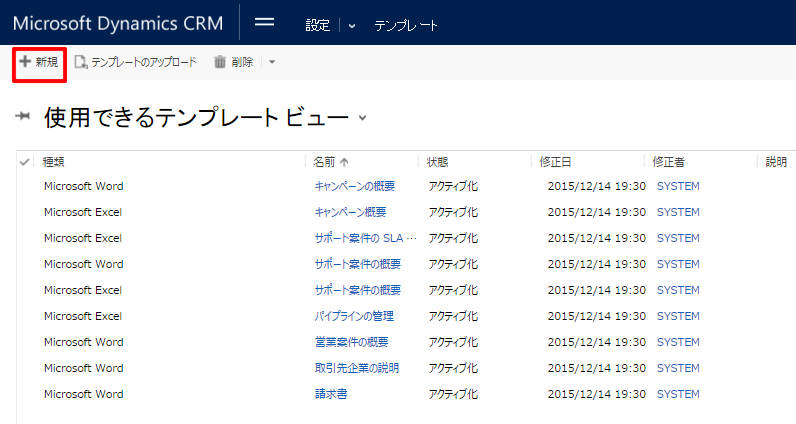The width and height of the screenshot is (796, 424).
Task: Click アクティブ化 status in 請求書 row
Action: tap(453, 394)
